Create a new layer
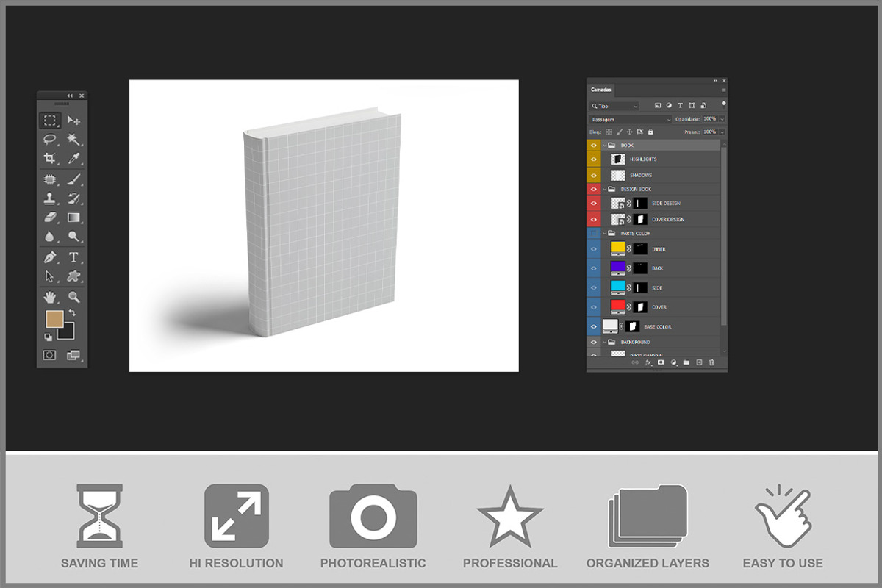 [x=699, y=362]
